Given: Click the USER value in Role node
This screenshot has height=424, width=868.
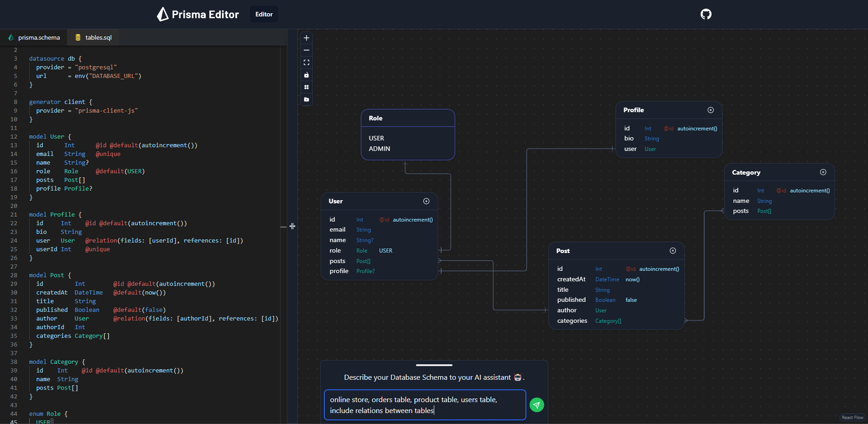Looking at the screenshot, I should tap(376, 138).
